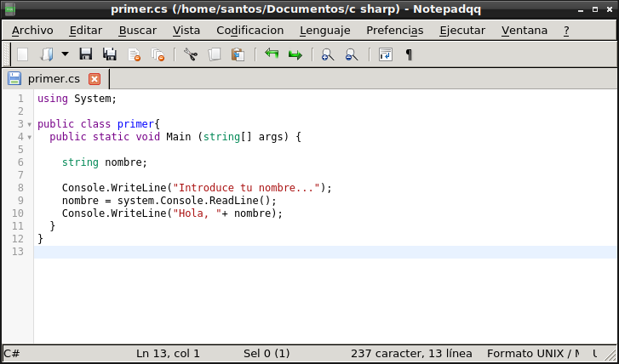
Task: Open a file with the folder icon
Action: tap(46, 54)
